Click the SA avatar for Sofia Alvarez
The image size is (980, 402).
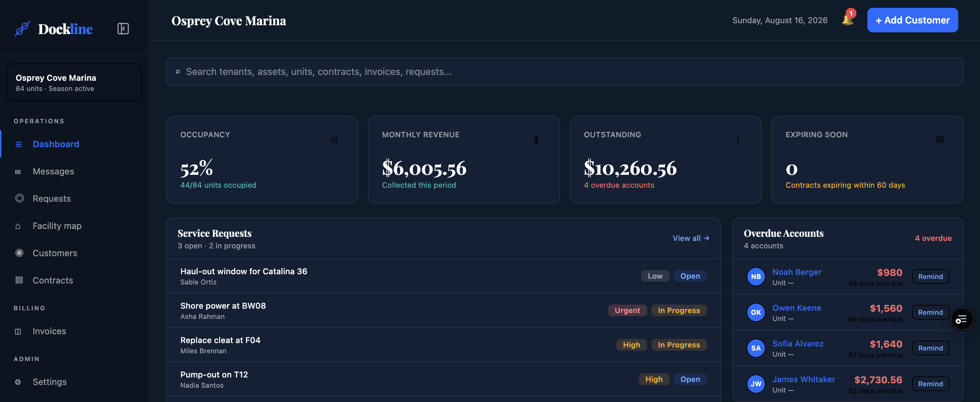(755, 348)
